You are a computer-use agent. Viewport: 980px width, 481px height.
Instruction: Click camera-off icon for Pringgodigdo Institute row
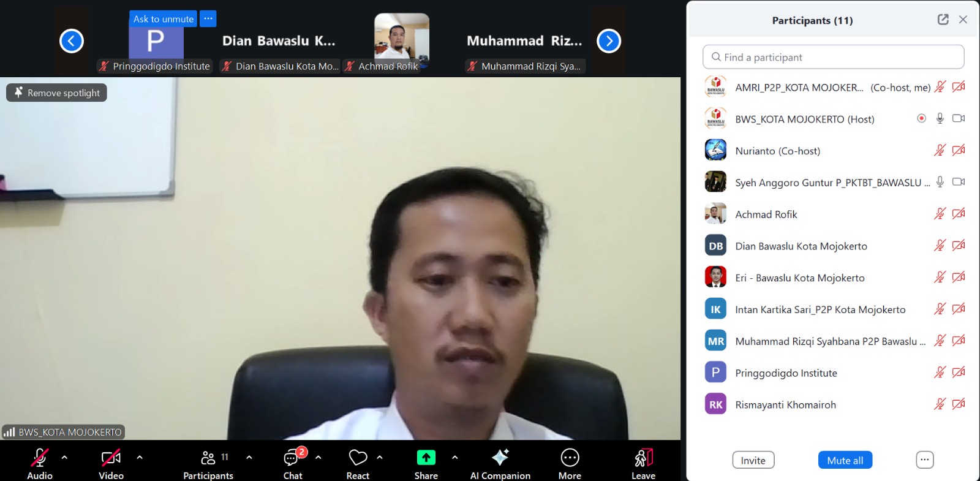959,373
